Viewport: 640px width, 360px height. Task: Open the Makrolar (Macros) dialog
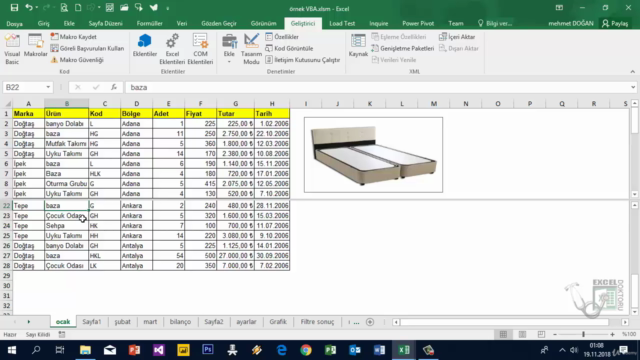pyautogui.click(x=36, y=46)
